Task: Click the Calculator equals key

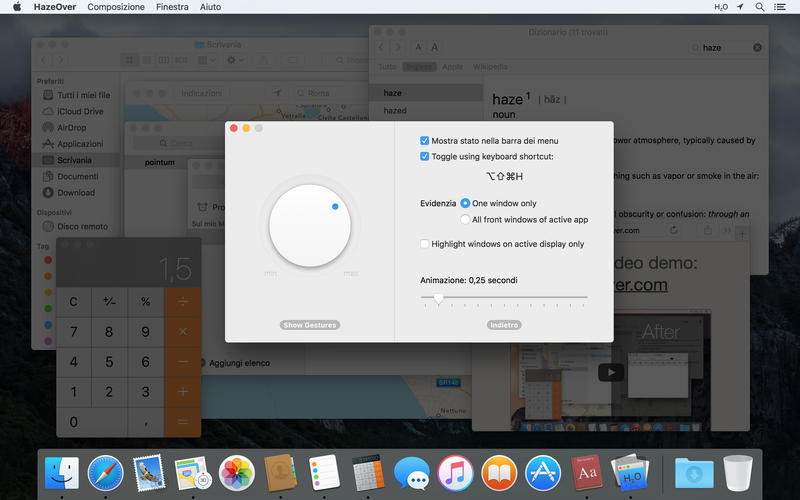Action: point(183,422)
